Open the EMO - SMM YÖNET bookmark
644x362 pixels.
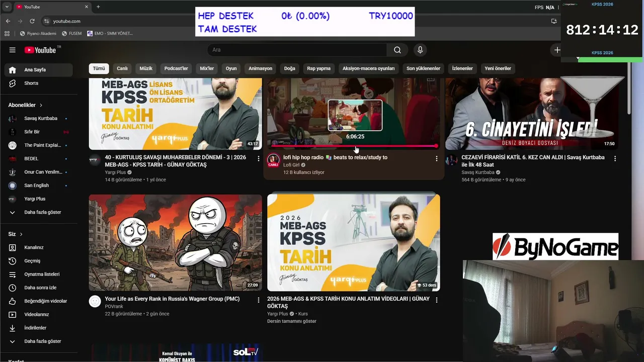(x=110, y=34)
